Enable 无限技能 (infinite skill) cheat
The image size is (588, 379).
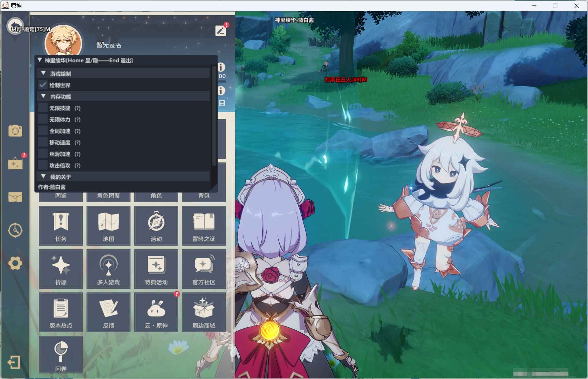[42, 108]
